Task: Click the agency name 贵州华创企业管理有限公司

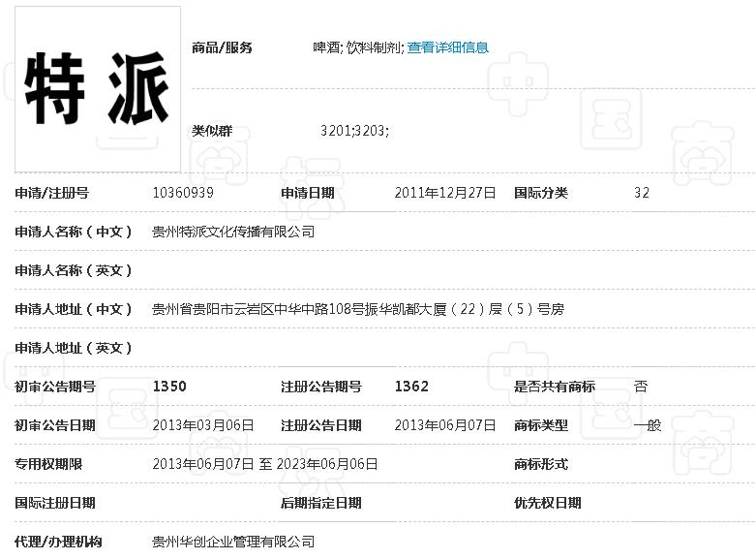Action: tap(233, 542)
